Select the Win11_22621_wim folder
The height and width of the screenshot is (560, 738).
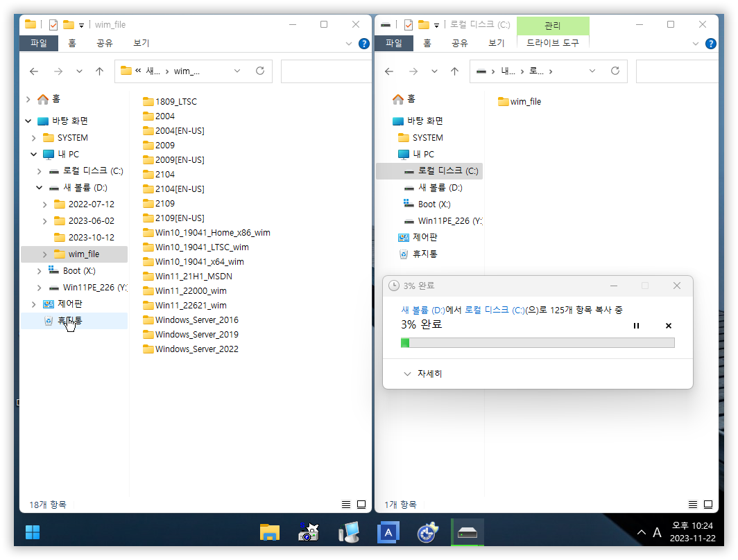(x=184, y=306)
